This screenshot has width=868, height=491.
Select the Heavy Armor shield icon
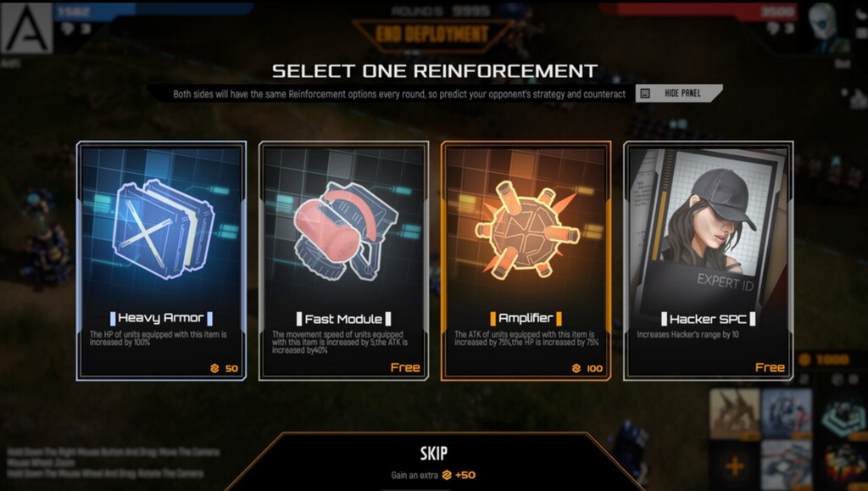163,229
